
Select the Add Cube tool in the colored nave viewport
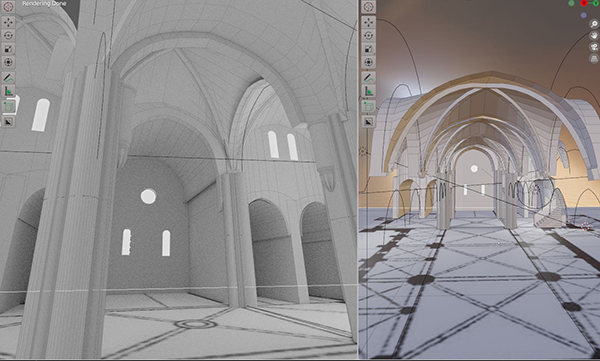(368, 106)
